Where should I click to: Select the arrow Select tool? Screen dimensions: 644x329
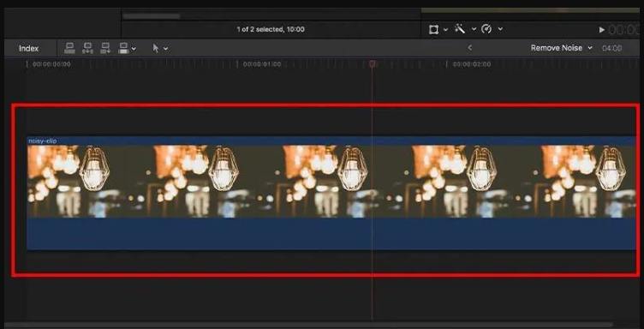tap(156, 48)
